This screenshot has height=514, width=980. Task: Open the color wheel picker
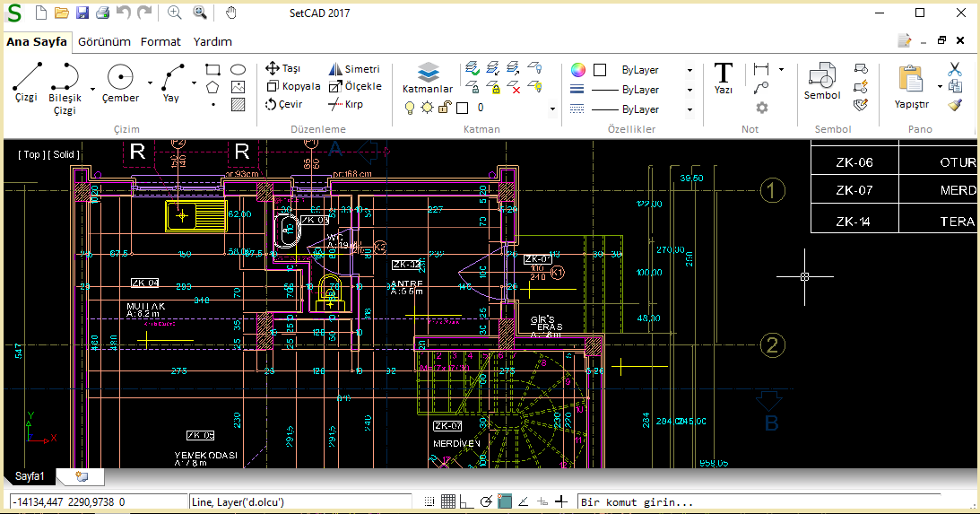[x=578, y=70]
